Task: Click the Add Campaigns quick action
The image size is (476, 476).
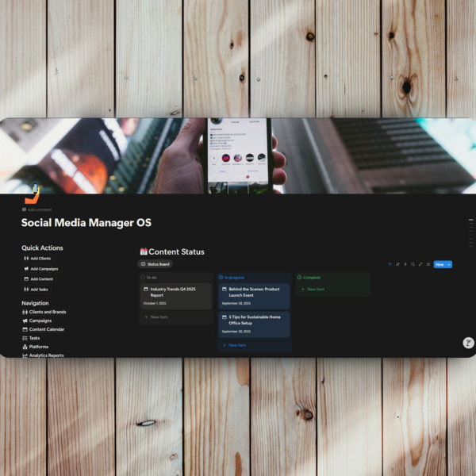Action: (x=41, y=269)
